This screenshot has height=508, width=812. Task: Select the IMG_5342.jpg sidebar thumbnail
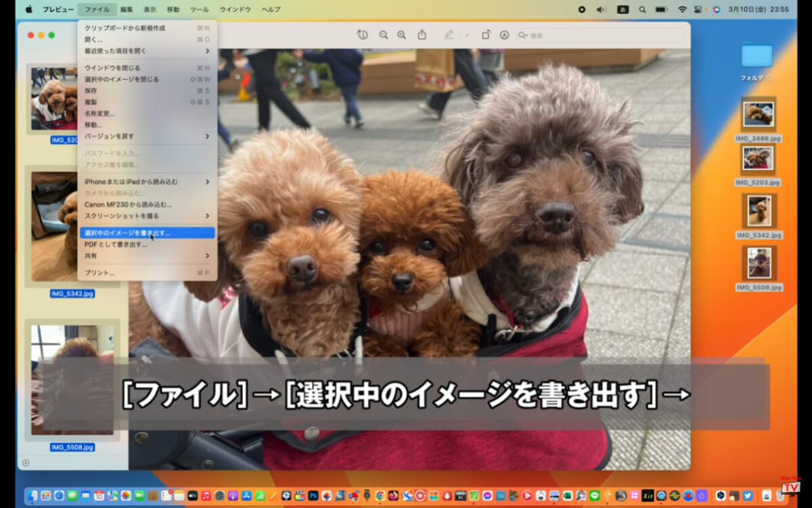pyautogui.click(x=54, y=226)
